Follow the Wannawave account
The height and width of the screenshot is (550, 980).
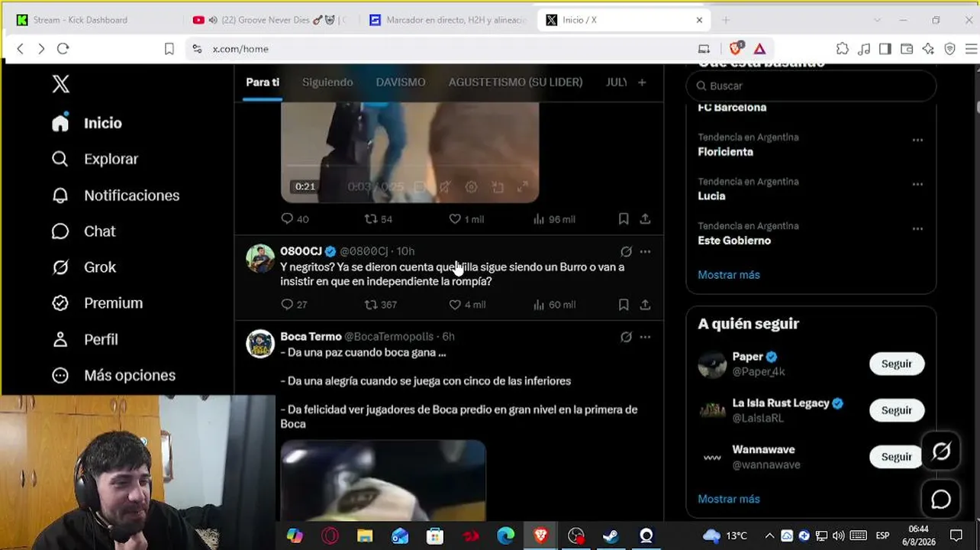(x=897, y=457)
